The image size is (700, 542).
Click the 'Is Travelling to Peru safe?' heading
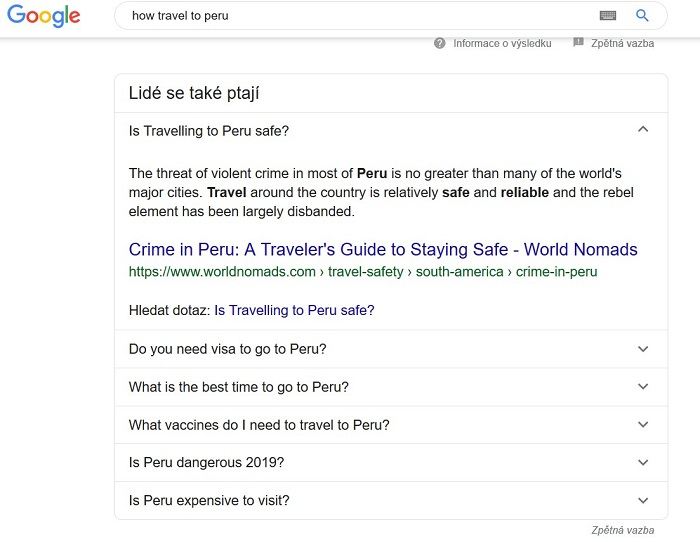pyautogui.click(x=209, y=131)
